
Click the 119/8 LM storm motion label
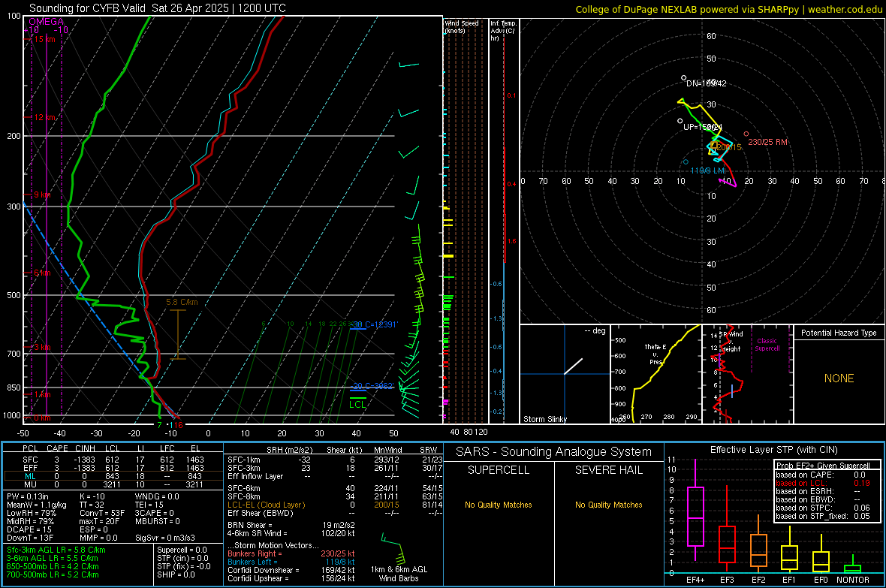tap(707, 170)
